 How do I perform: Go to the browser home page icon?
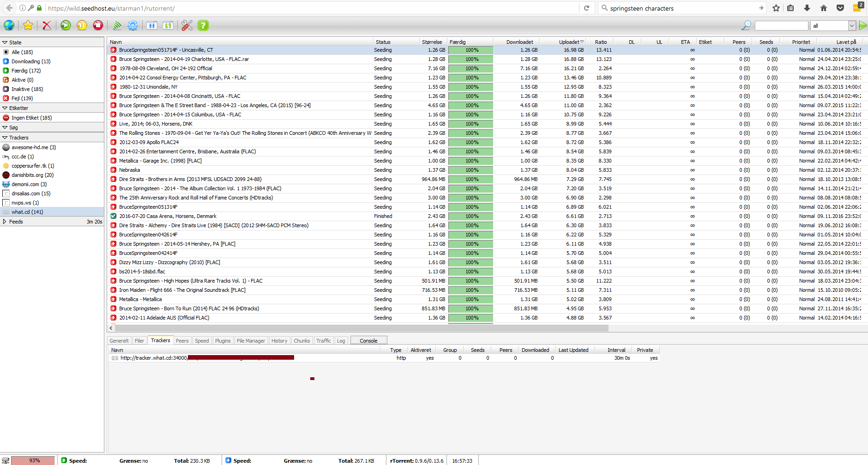click(x=824, y=8)
